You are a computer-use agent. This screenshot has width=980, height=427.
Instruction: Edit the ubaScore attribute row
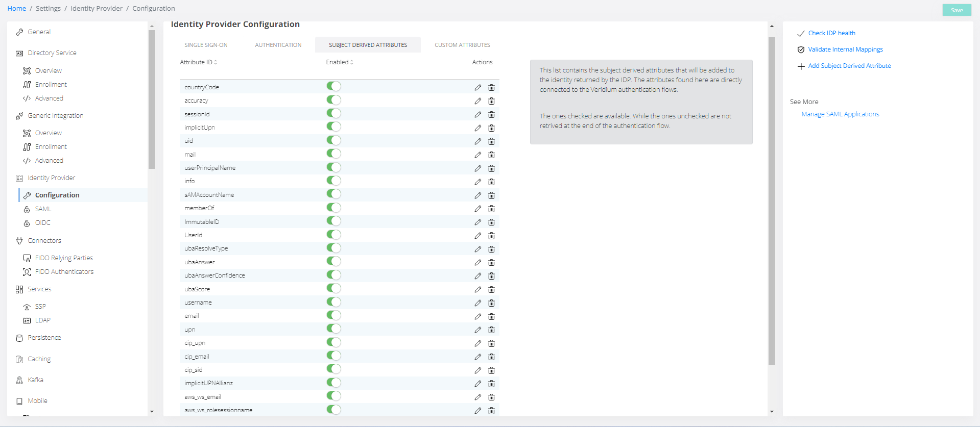coord(477,290)
